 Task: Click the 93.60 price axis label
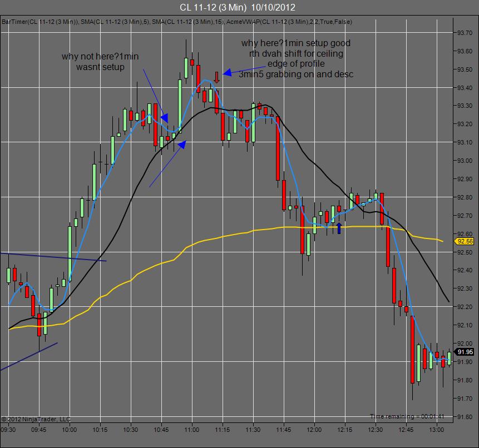[465, 51]
